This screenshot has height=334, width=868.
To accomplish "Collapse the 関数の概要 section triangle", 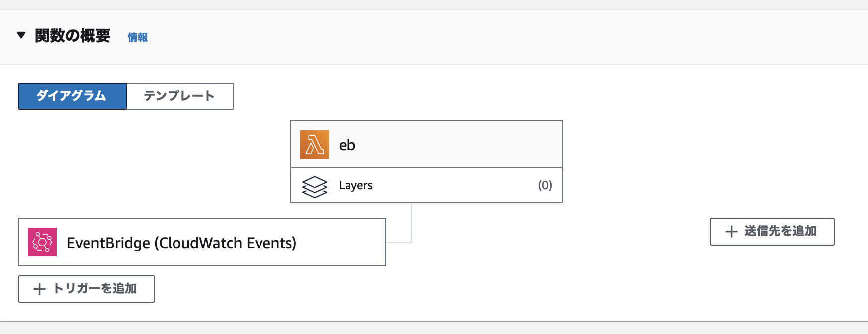I will point(21,35).
